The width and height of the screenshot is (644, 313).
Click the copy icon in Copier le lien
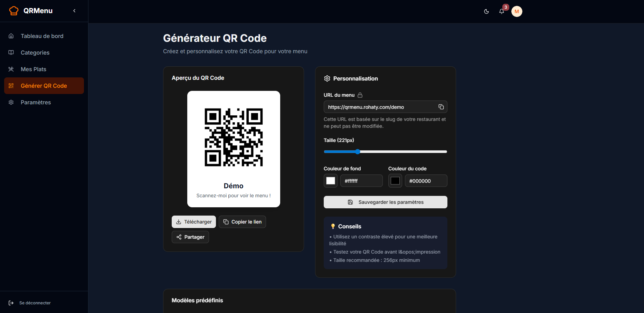pyautogui.click(x=226, y=222)
